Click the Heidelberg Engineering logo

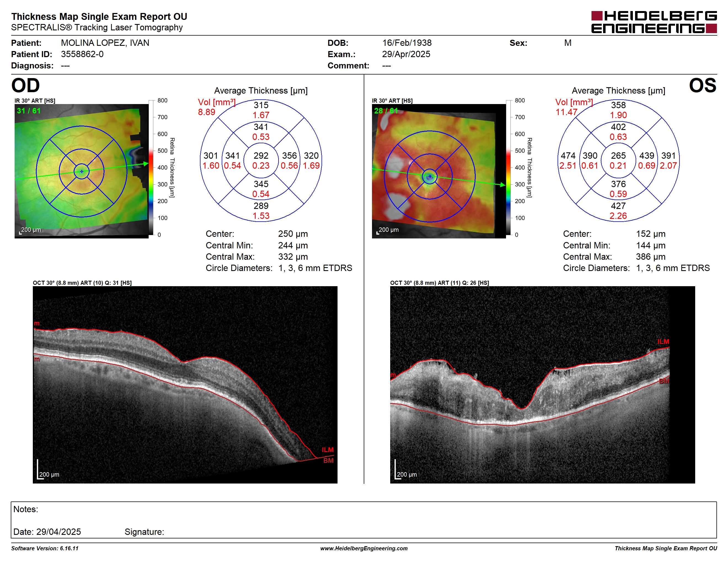pyautogui.click(x=654, y=22)
